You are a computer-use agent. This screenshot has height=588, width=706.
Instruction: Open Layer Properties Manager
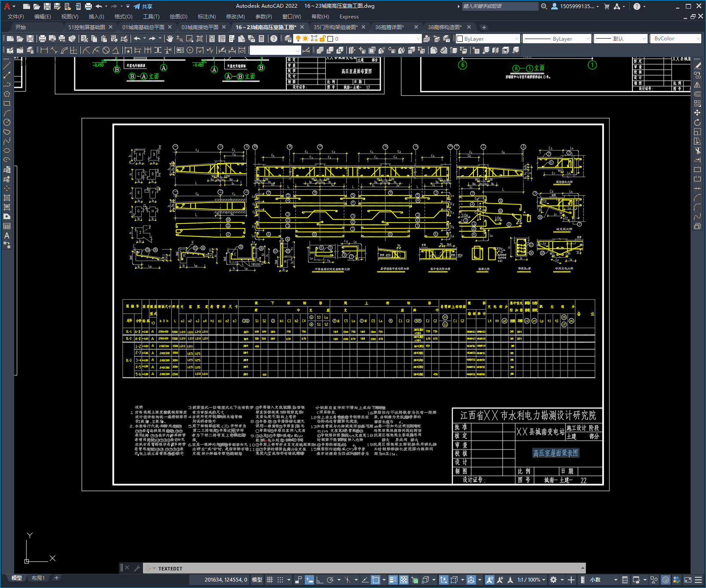click(x=288, y=39)
